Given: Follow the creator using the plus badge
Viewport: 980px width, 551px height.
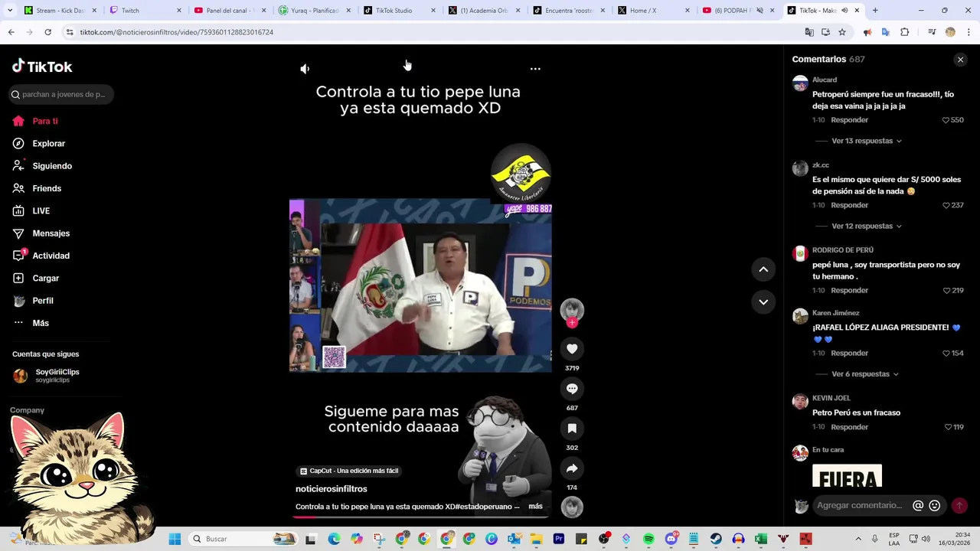Looking at the screenshot, I should click(x=572, y=323).
